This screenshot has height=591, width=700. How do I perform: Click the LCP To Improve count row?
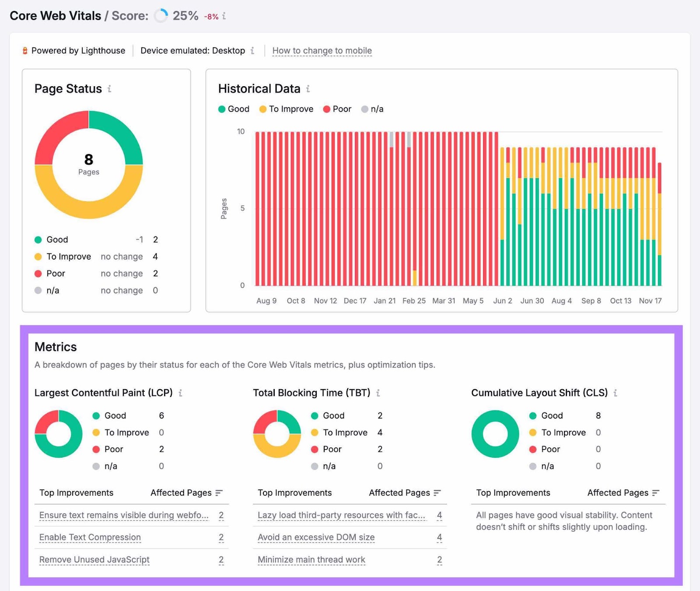(129, 433)
